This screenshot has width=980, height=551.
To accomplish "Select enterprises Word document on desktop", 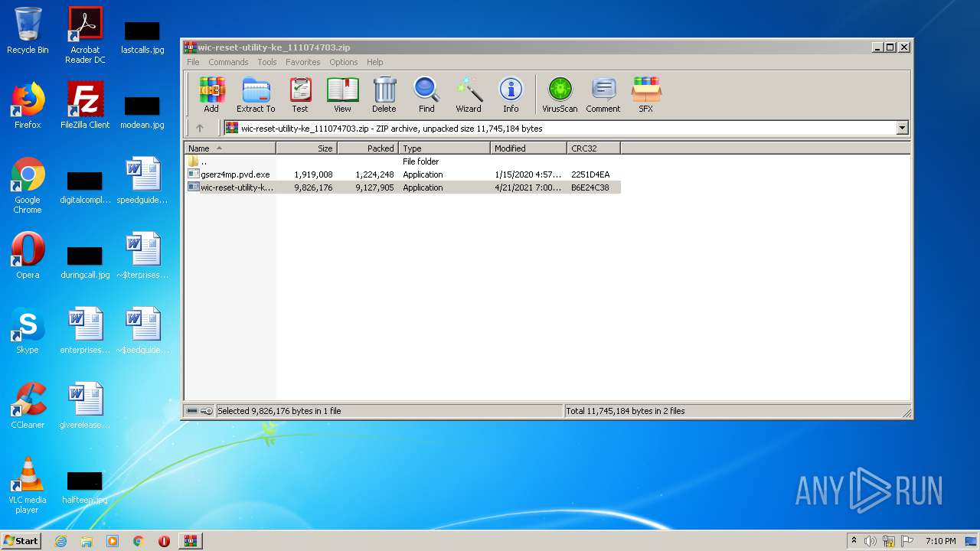I will tap(85, 331).
